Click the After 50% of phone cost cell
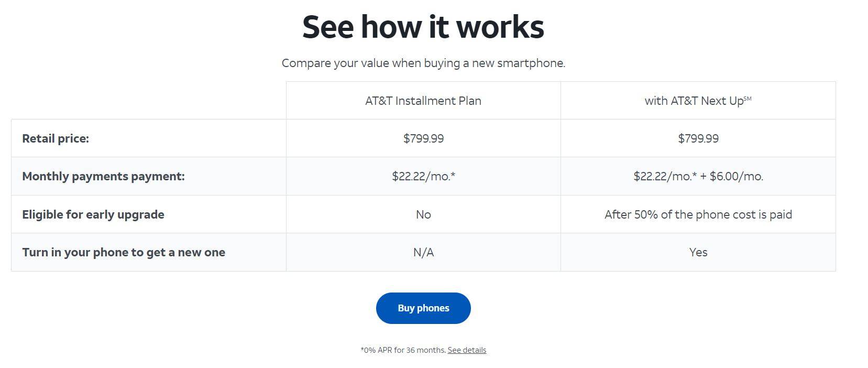This screenshot has height=368, width=868. pyautogui.click(x=698, y=214)
